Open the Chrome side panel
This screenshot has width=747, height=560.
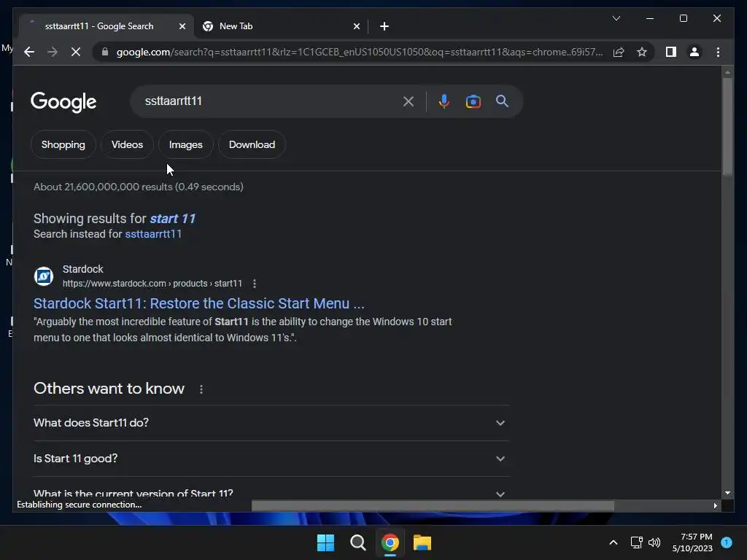[671, 52]
